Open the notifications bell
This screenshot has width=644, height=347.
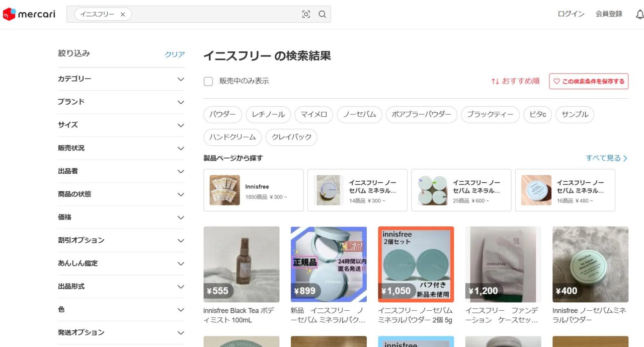[x=639, y=14]
